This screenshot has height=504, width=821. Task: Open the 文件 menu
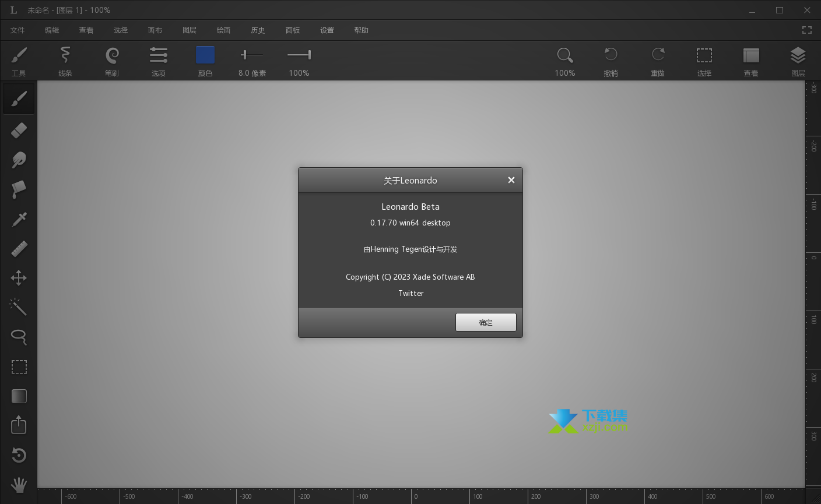(17, 30)
